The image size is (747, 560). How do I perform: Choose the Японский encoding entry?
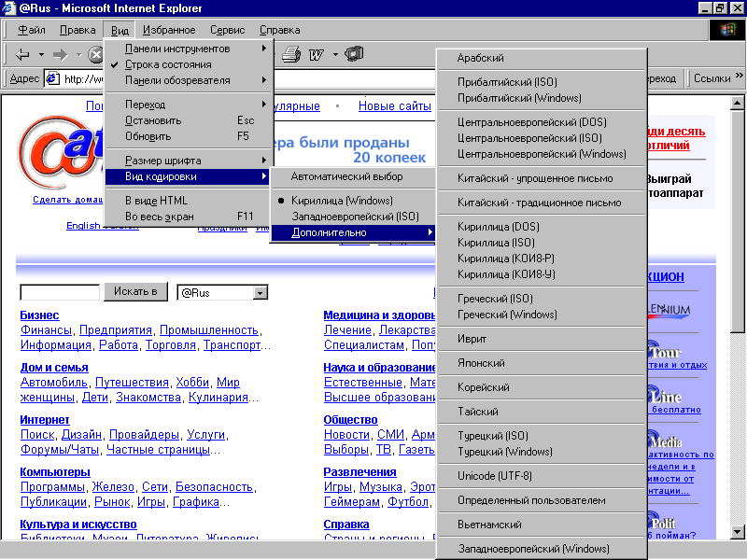pyautogui.click(x=542, y=363)
